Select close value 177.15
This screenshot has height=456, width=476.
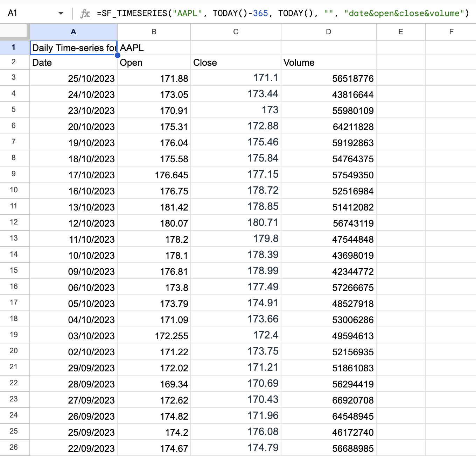[x=236, y=174]
